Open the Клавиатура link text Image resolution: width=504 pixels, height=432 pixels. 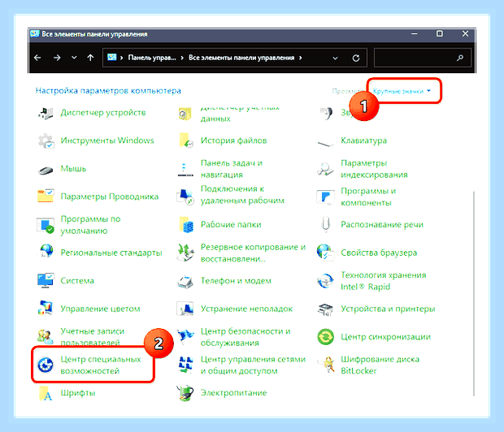[363, 140]
